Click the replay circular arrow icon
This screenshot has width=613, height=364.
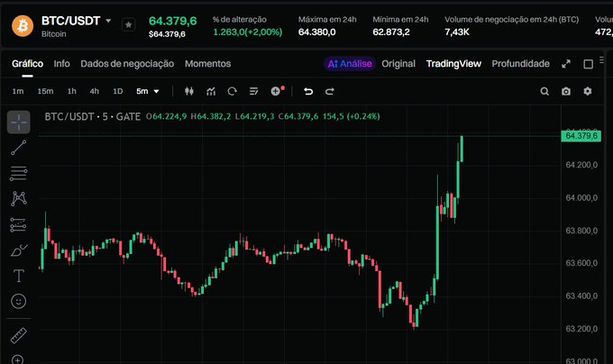[x=233, y=91]
